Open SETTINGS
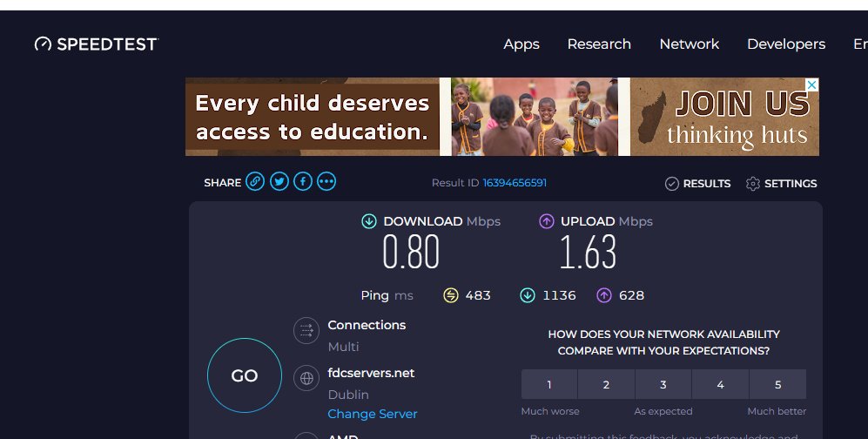 point(791,184)
